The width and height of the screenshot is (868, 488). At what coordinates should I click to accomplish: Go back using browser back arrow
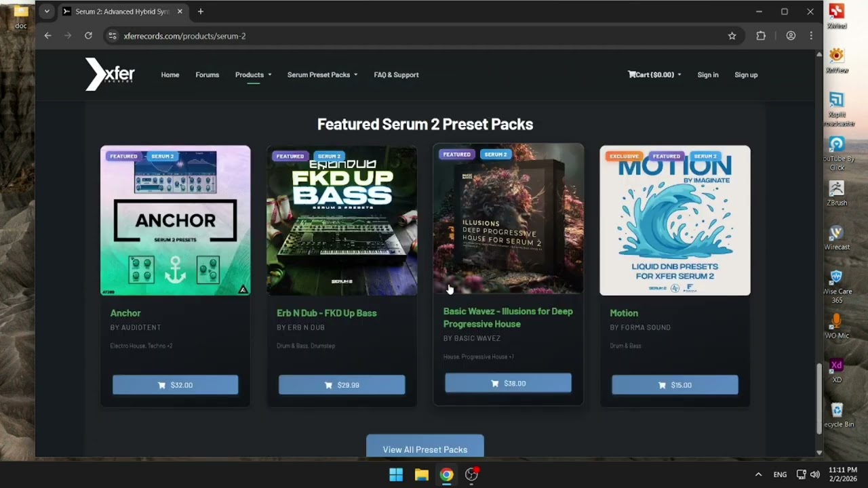pos(47,36)
